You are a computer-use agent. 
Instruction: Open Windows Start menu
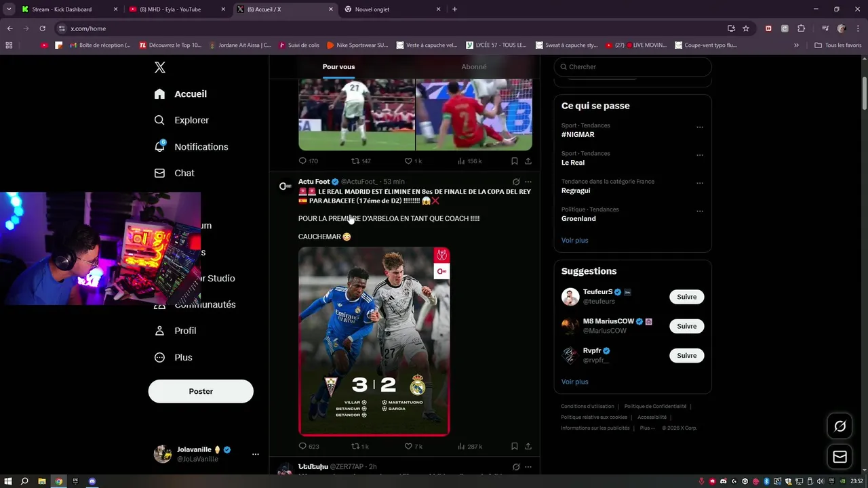[9, 481]
